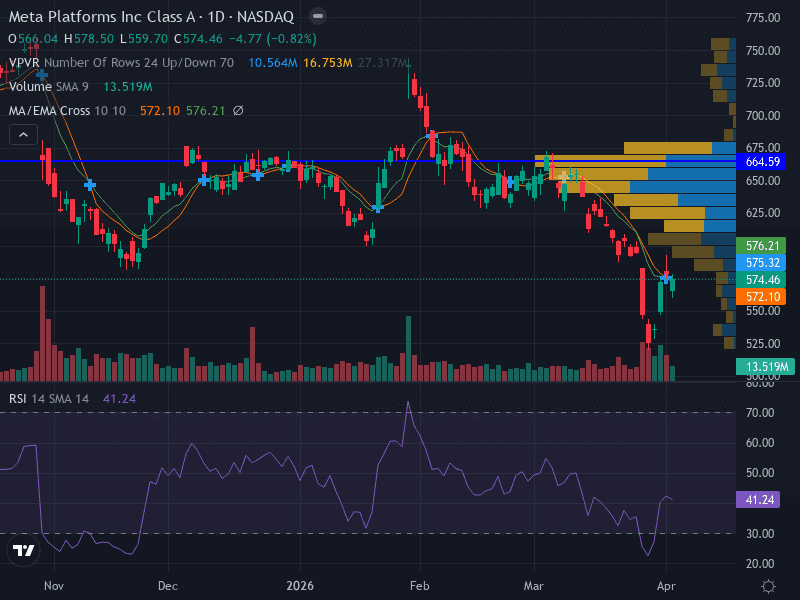Click the green 576.21 EMA legend value
The image size is (800, 600).
click(x=206, y=111)
